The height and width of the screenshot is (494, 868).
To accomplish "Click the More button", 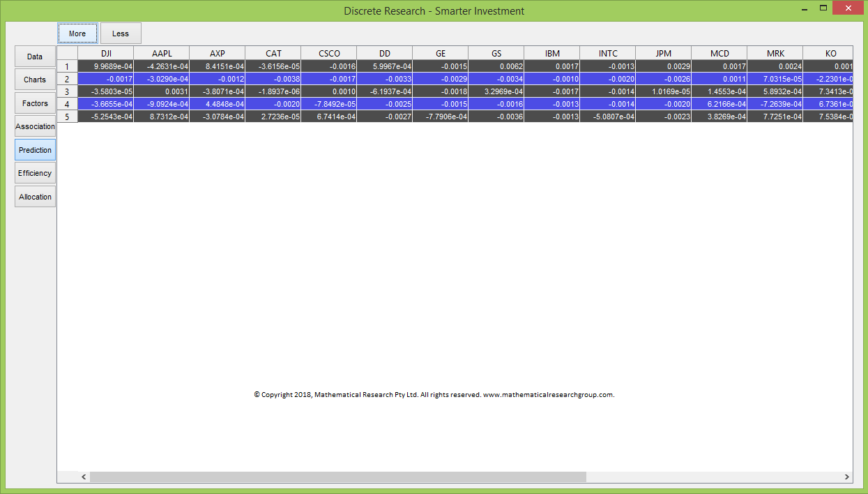I will (x=77, y=33).
